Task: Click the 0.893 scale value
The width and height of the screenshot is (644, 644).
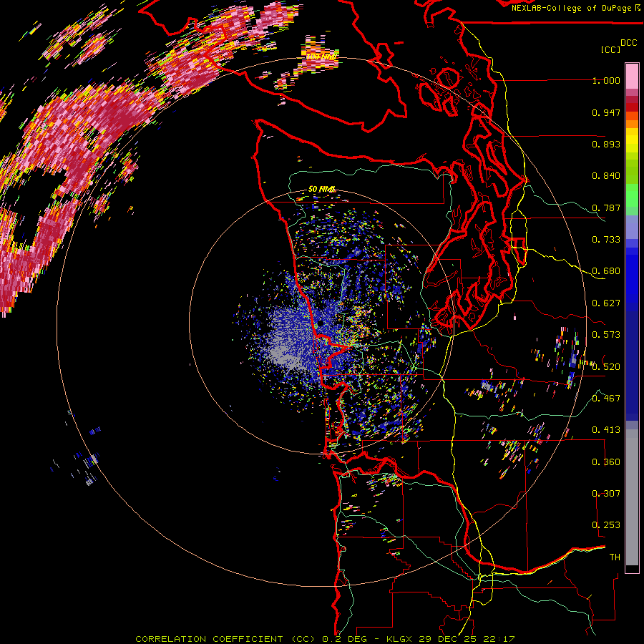Action: click(606, 144)
